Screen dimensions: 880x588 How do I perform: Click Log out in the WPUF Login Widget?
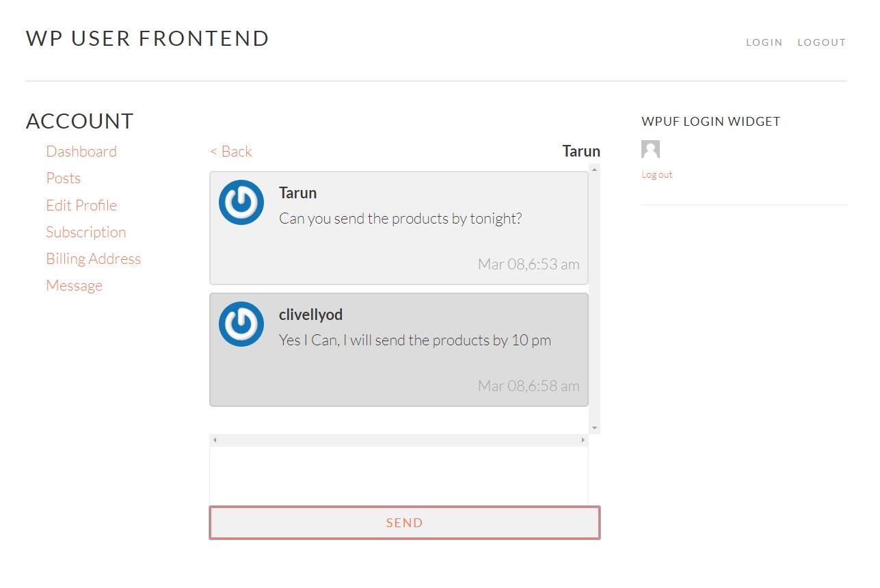(656, 174)
